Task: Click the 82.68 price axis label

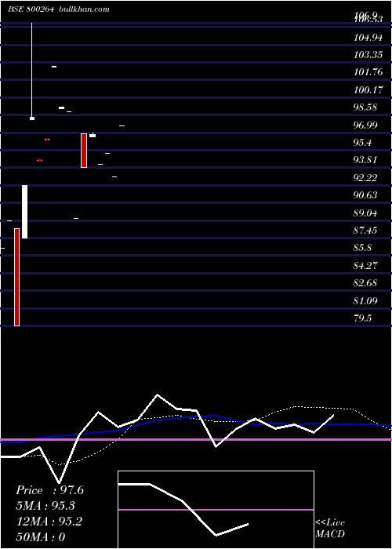Action: click(x=365, y=283)
